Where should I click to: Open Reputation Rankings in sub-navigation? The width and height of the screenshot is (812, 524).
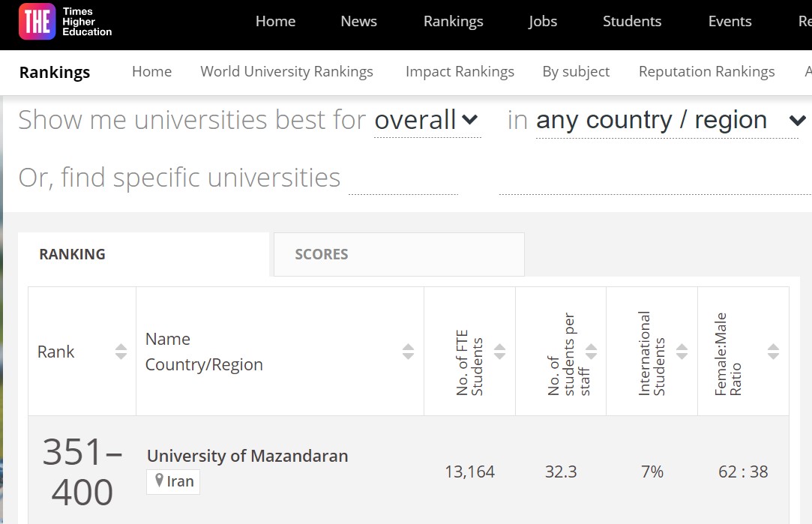(x=706, y=72)
